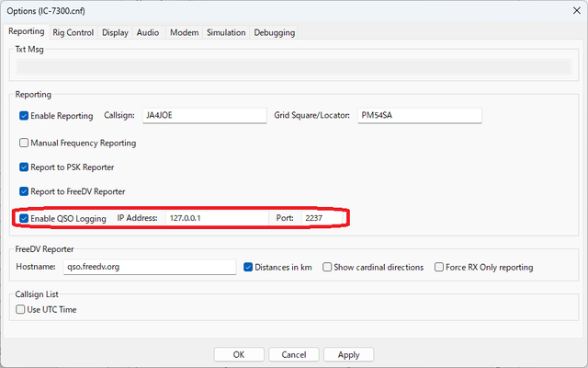Open the Rig Control tab
588x368 pixels.
coord(73,33)
